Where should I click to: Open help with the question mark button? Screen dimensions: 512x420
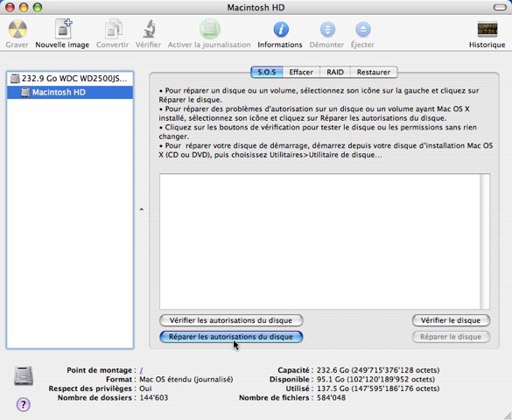pyautogui.click(x=23, y=404)
